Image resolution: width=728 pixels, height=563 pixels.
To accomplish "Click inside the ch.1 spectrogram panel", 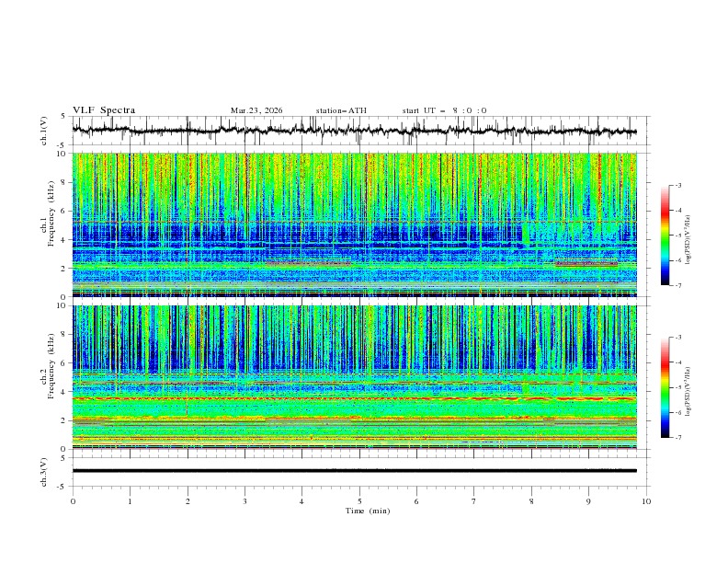I will (x=354, y=224).
